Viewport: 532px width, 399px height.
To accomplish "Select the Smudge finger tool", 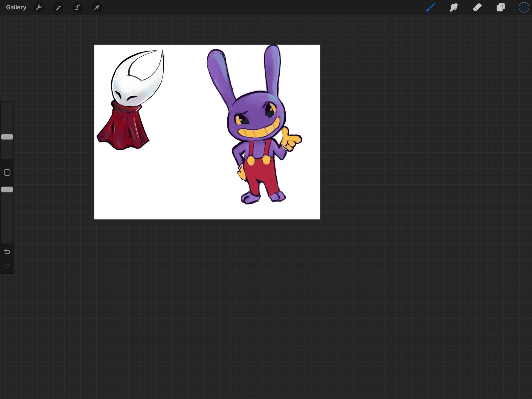I will pos(454,7).
